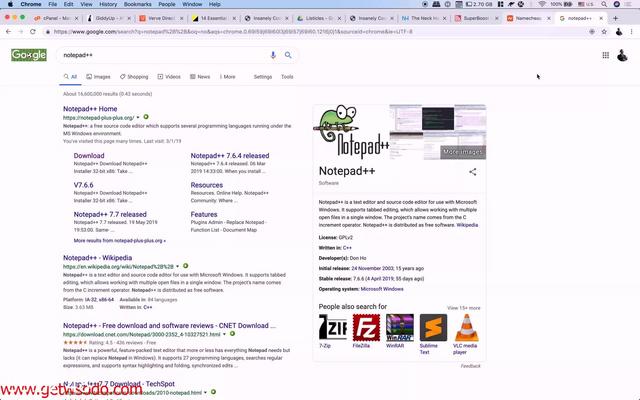
Task: Open the Notepad++ 7.7 released link
Action: click(110, 214)
